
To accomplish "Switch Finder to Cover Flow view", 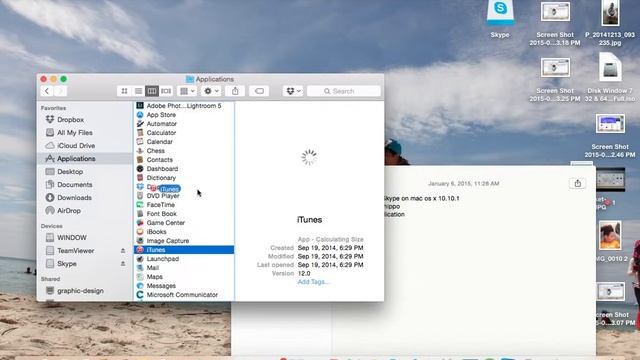I will (x=166, y=91).
